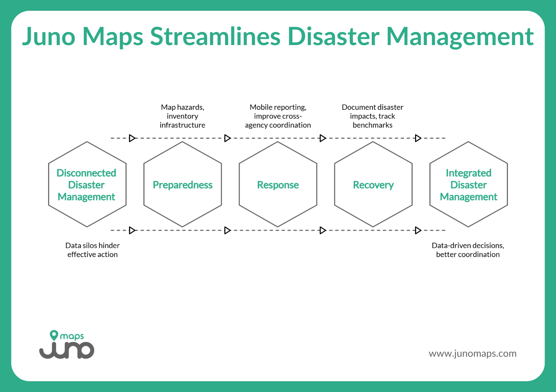Click the Integrated Disaster Management hexagon
556x392 pixels.
click(x=468, y=184)
